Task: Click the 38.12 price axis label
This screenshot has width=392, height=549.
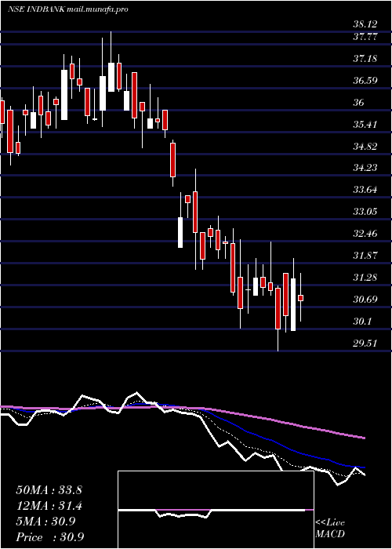Action: click(x=365, y=24)
